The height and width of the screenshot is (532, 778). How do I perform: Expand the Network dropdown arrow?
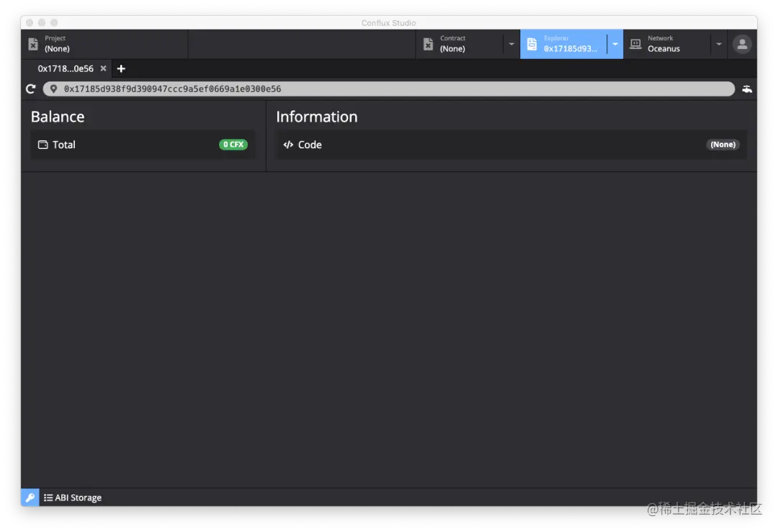pos(718,44)
